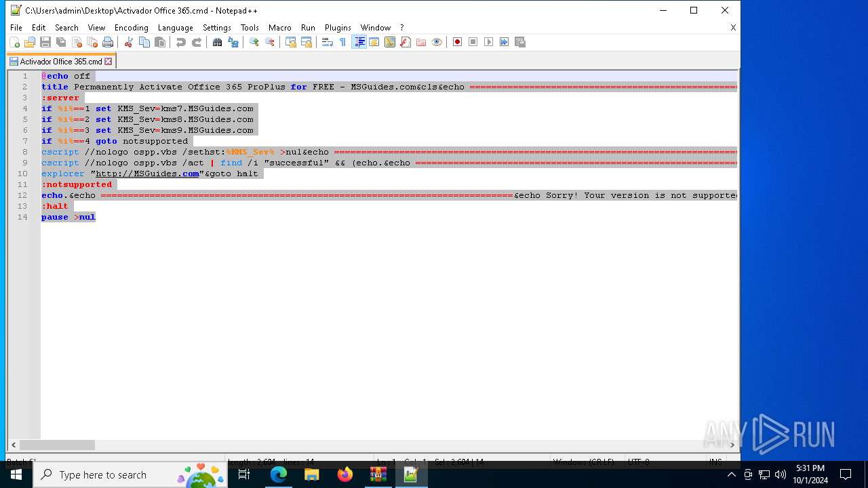Click the Paste toolbar icon
The width and height of the screenshot is (868, 488).
coord(160,42)
